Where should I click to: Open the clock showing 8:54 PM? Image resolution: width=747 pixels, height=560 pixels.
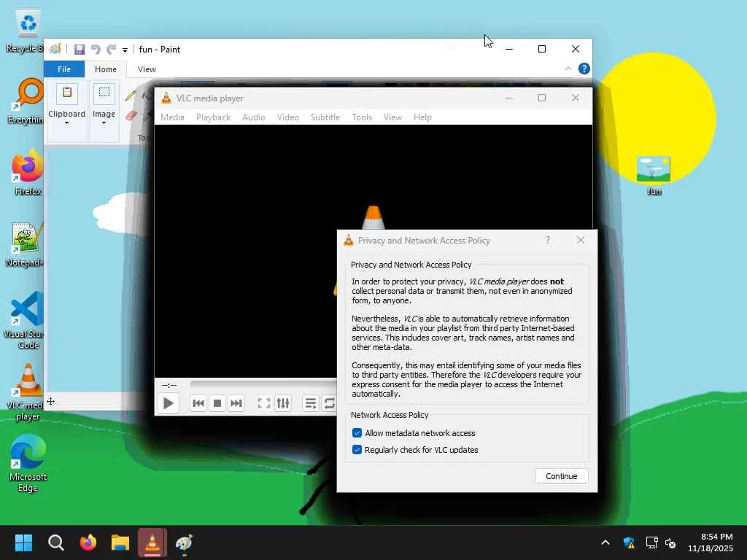711,542
